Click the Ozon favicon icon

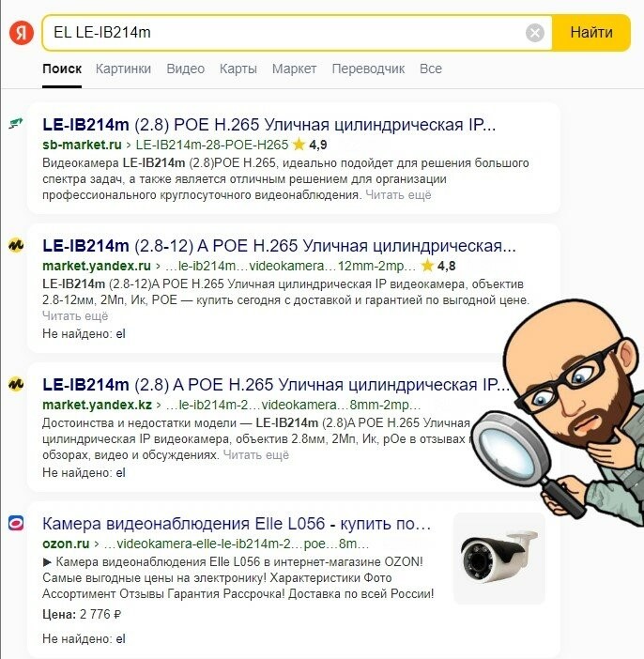[16, 523]
